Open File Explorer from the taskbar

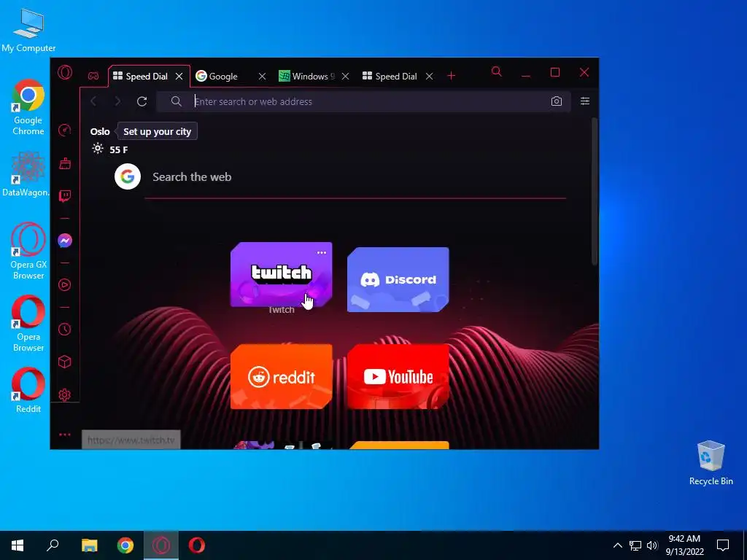tap(89, 545)
